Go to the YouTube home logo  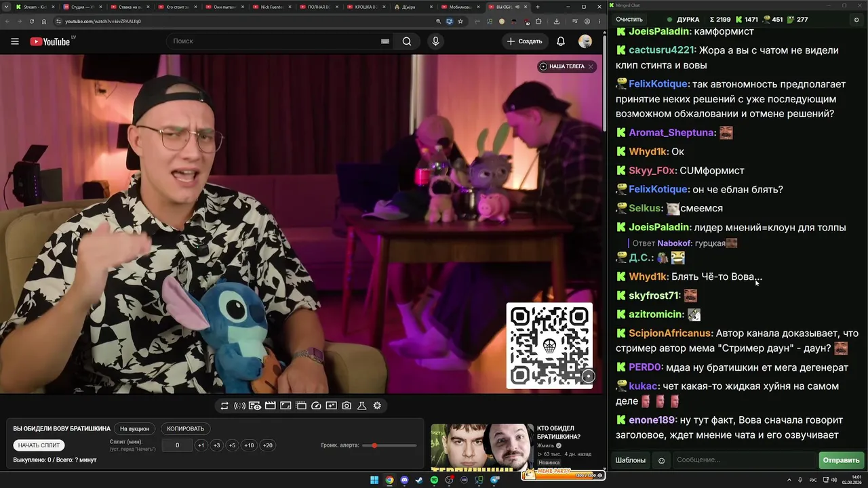(x=50, y=41)
